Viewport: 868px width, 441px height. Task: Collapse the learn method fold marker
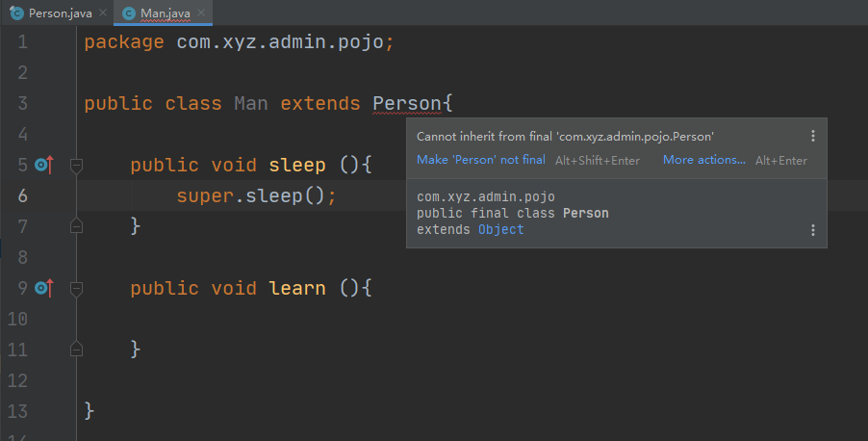[x=76, y=289]
